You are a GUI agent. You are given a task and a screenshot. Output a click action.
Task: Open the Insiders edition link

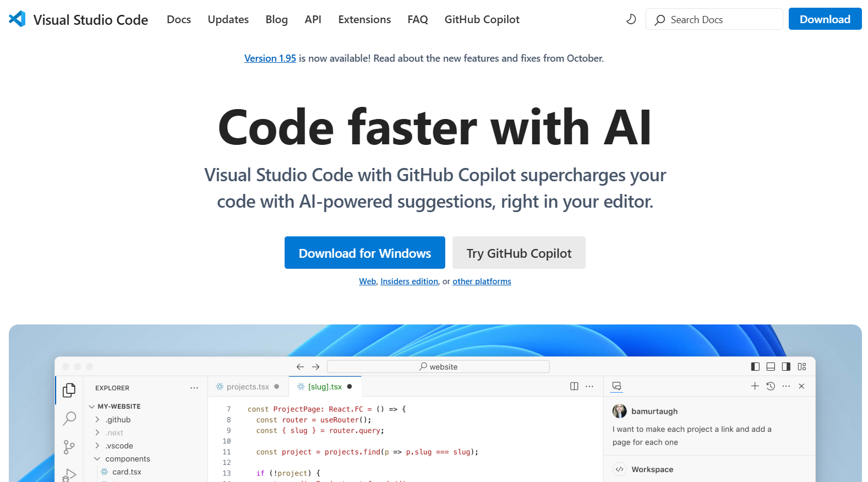click(409, 281)
